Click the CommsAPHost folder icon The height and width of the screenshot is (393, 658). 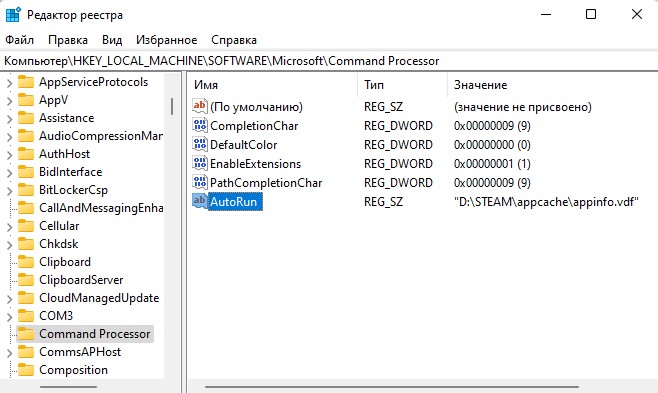tap(26, 352)
